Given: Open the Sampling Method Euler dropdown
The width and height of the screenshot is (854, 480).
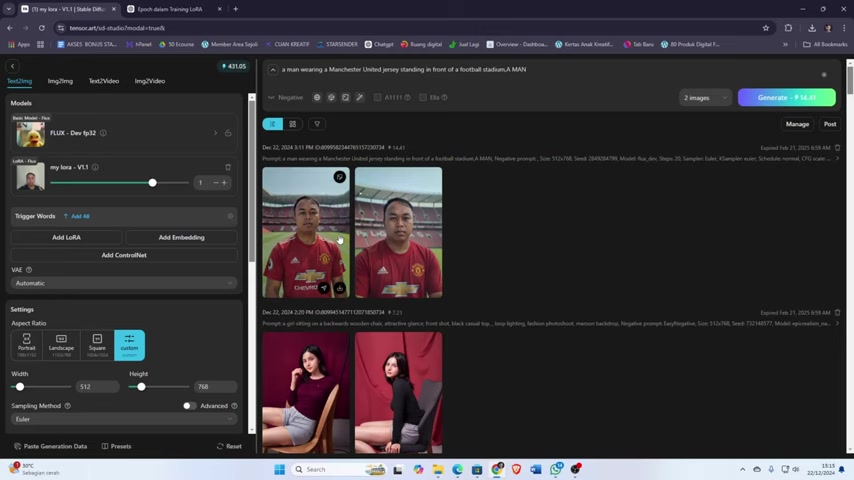Looking at the screenshot, I should pos(124,419).
